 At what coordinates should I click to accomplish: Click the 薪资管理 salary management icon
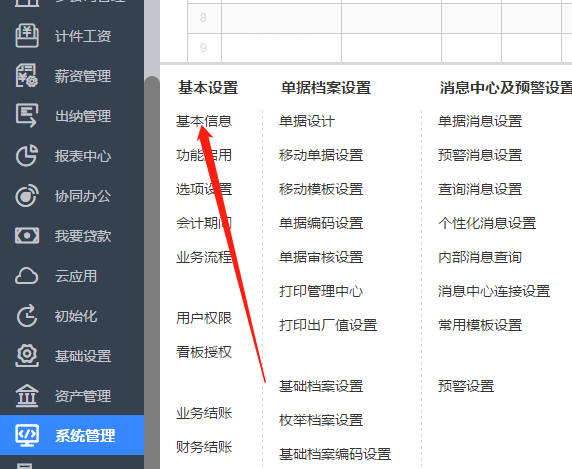pyautogui.click(x=27, y=76)
